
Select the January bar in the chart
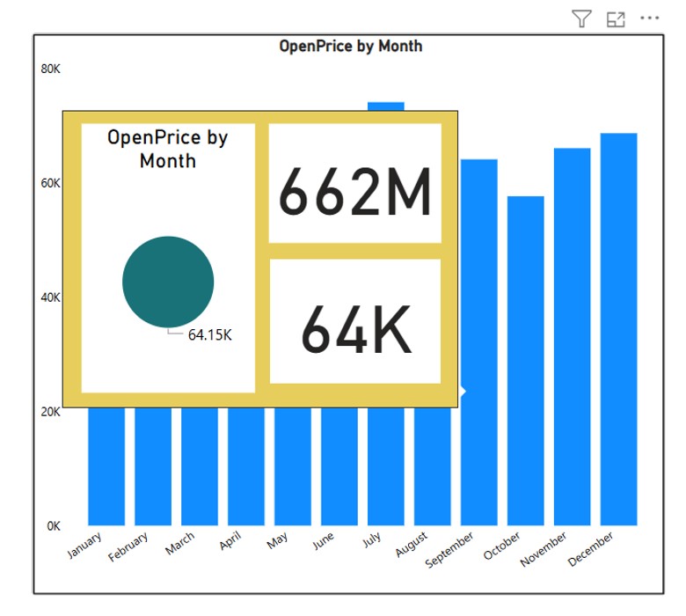[106, 466]
